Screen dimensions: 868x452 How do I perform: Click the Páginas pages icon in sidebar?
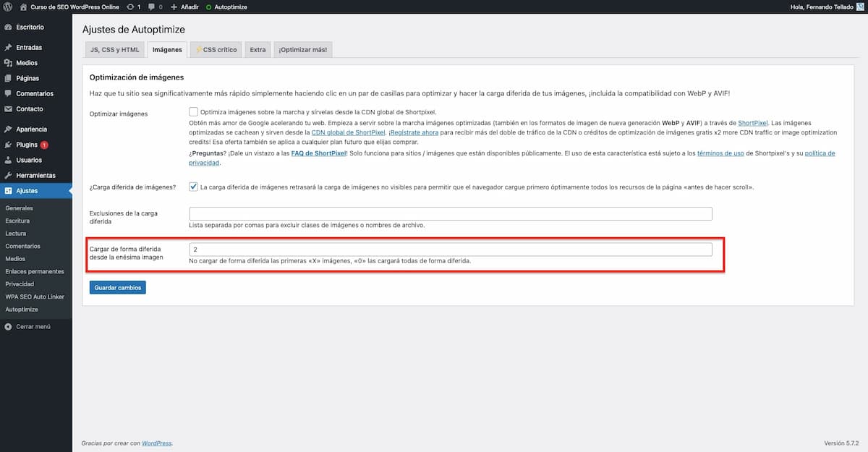pos(8,78)
